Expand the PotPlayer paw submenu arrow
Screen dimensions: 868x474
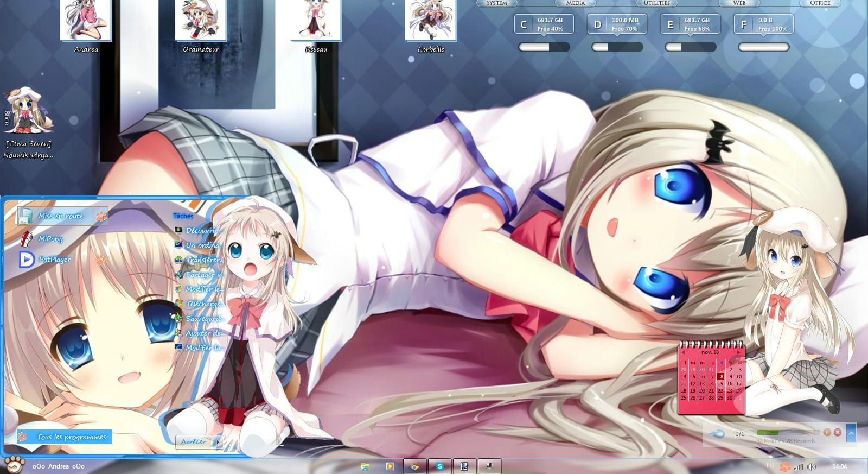pos(101,260)
